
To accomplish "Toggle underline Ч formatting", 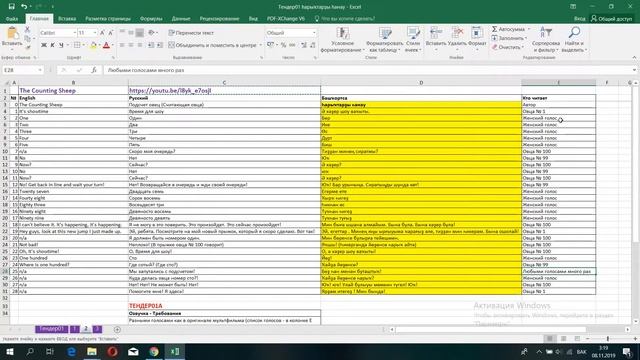I will tap(61, 45).
